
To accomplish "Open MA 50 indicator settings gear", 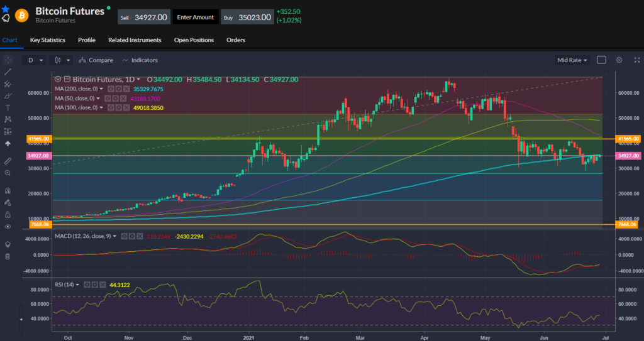I will pos(116,99).
